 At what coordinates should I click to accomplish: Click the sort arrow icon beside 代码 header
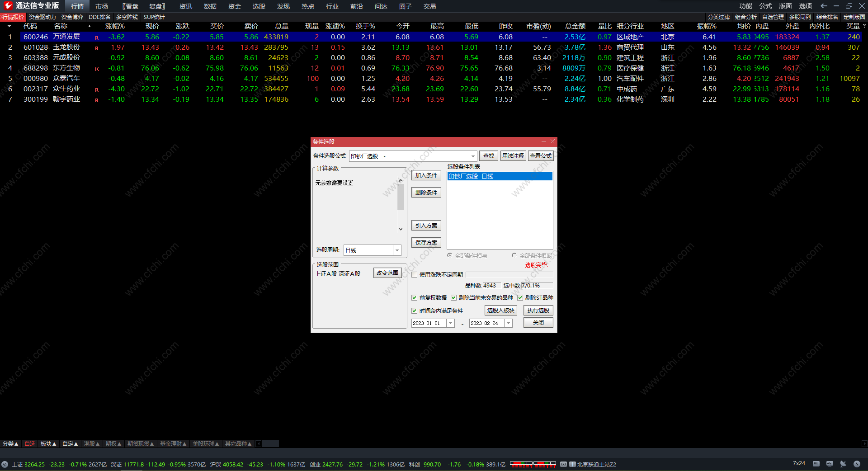point(9,26)
